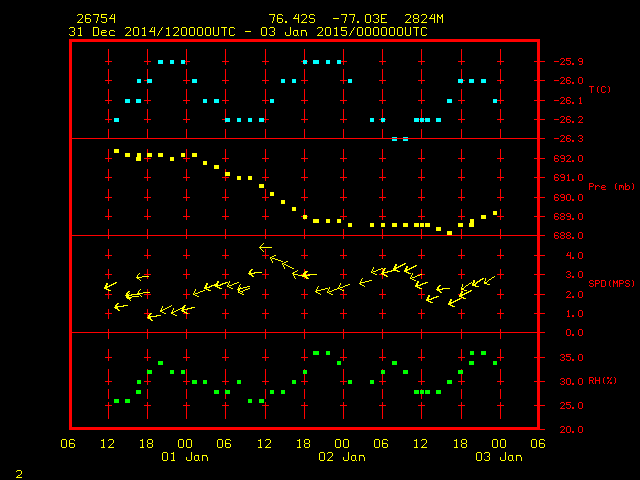Click the "Pre (mb)" pressure axis label
This screenshot has width=640, height=480.
(x=611, y=187)
